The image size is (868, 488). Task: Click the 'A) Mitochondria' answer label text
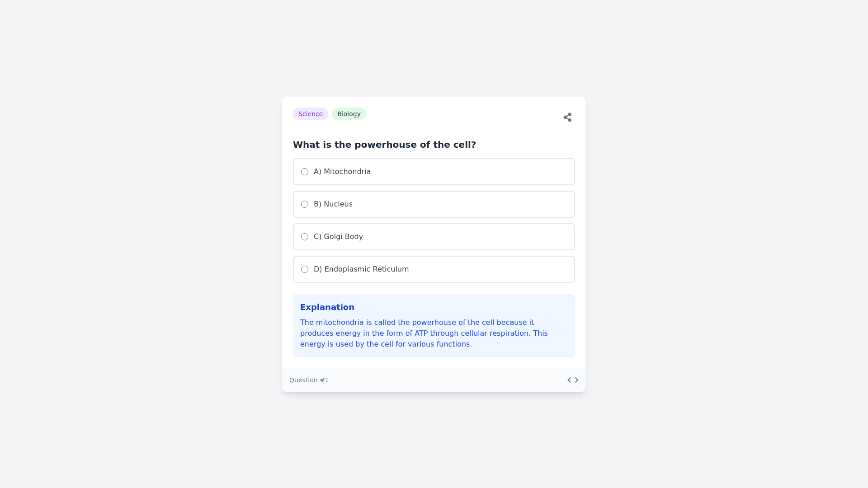click(x=342, y=172)
